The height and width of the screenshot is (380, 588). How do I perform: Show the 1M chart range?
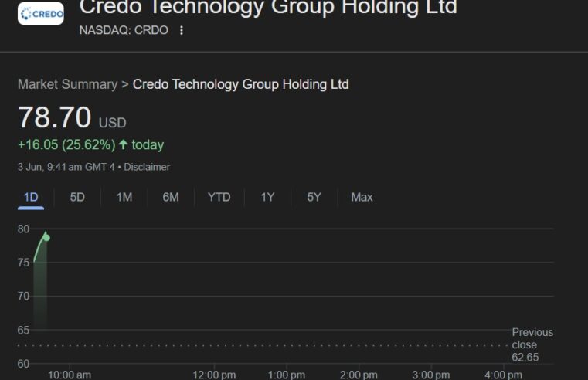coord(124,198)
